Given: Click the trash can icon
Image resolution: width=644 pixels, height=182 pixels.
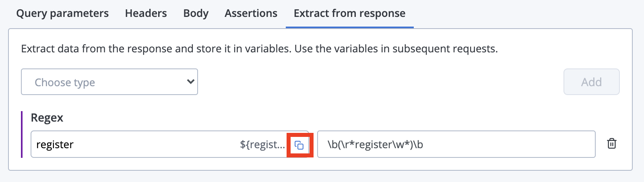Looking at the screenshot, I should [611, 144].
